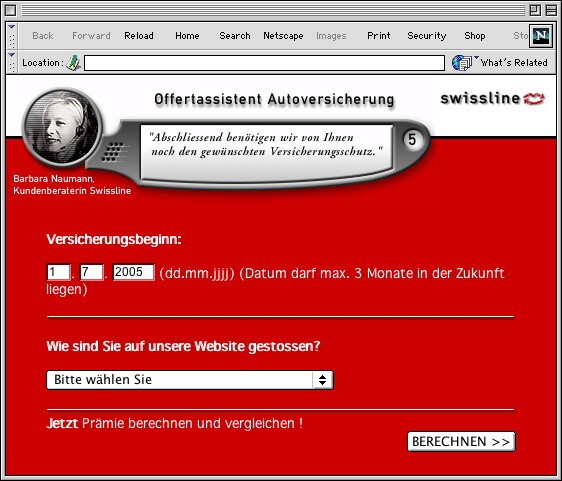Click the Netscape toolbar button

[x=283, y=36]
